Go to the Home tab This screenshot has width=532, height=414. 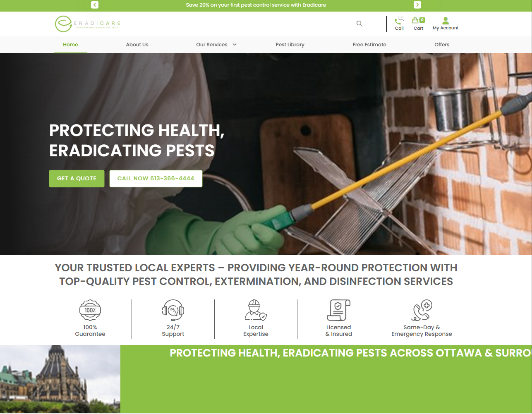[70, 45]
